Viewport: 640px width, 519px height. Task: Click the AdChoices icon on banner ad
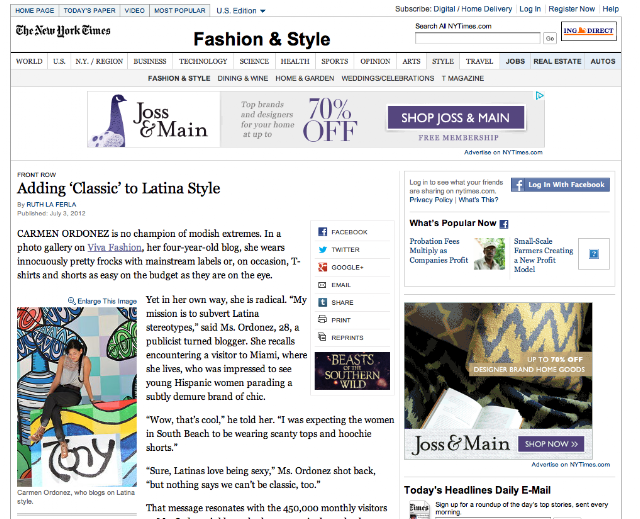click(x=540, y=95)
